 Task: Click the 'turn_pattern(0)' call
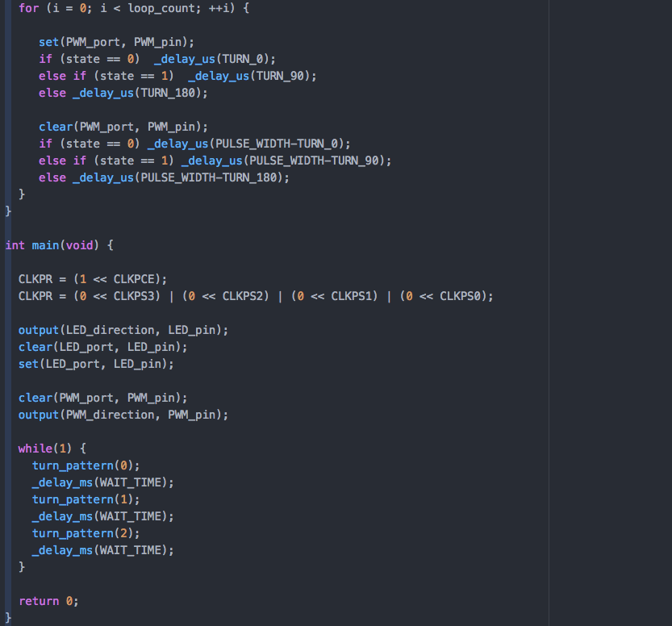86,465
